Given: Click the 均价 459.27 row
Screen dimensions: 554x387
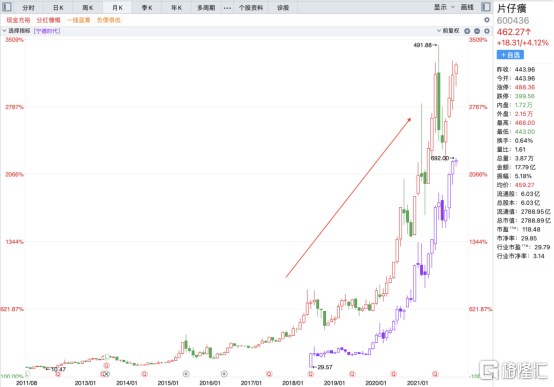Looking at the screenshot, I should tap(516, 185).
